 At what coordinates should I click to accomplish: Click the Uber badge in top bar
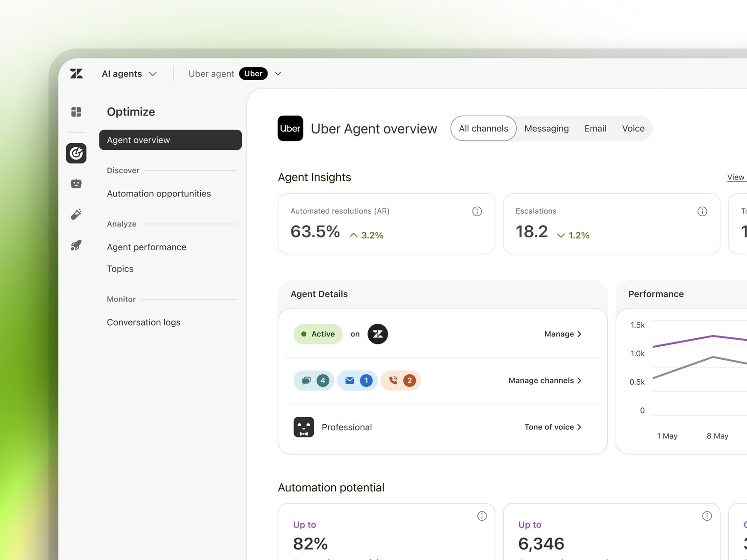click(x=253, y=74)
